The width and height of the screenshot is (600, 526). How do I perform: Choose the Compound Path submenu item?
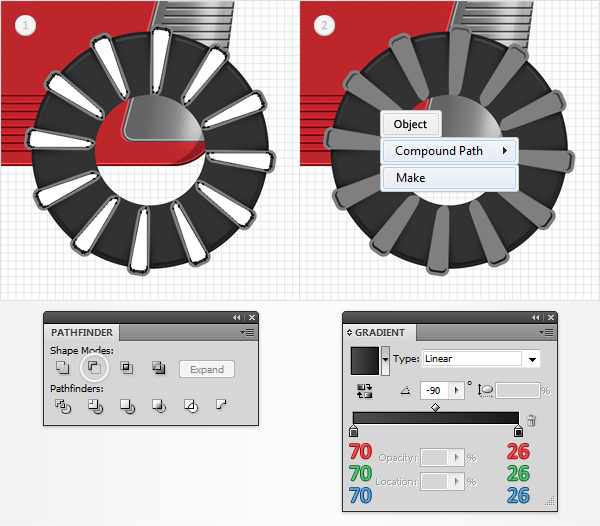(450, 151)
